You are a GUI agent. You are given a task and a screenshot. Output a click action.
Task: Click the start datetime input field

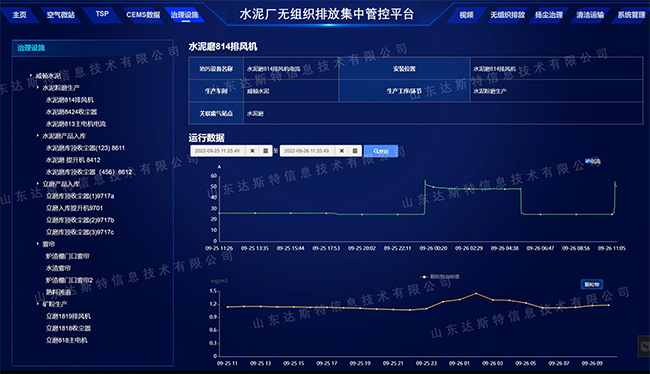[218, 151]
